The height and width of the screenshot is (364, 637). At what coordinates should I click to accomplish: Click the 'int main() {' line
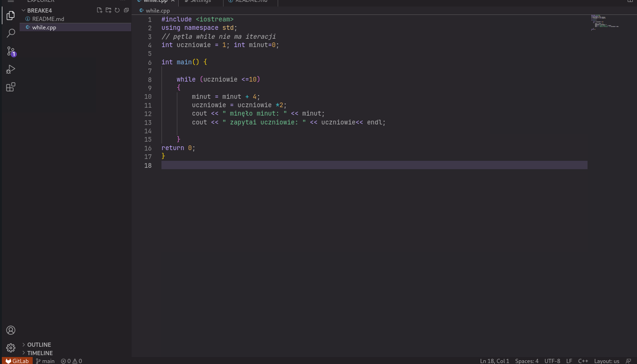(x=184, y=62)
